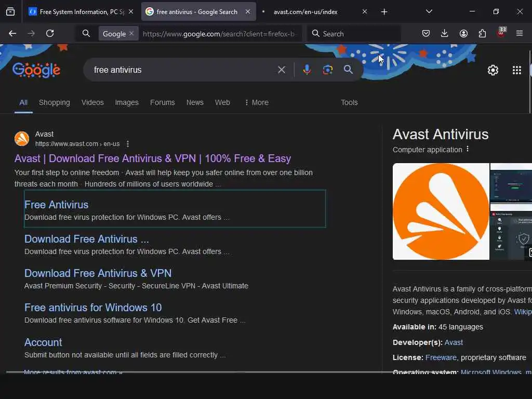Select the All results tab

[x=23, y=102]
